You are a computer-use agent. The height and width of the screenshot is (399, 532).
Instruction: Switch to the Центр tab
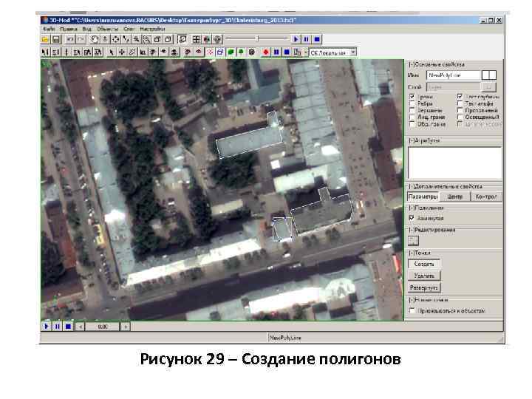(454, 197)
